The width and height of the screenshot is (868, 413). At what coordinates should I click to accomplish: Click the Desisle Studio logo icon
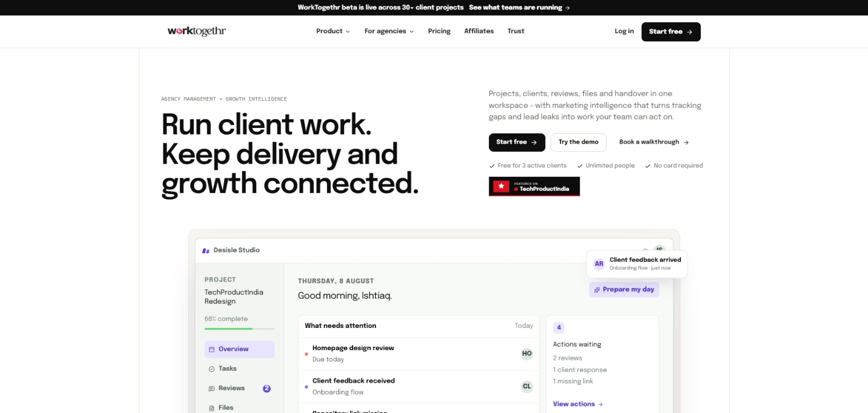click(206, 250)
